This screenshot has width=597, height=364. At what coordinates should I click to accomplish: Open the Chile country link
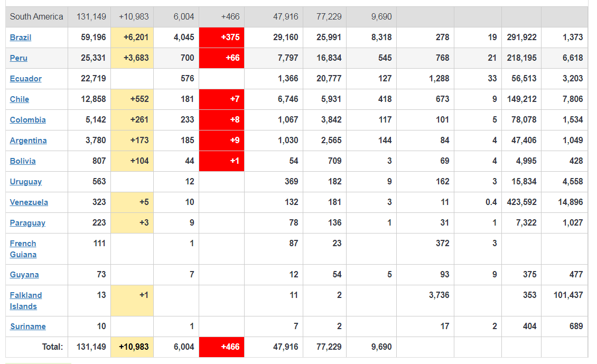point(20,99)
